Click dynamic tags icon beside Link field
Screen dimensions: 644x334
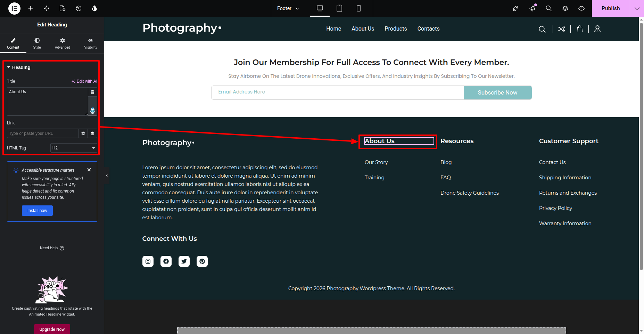[x=92, y=133]
